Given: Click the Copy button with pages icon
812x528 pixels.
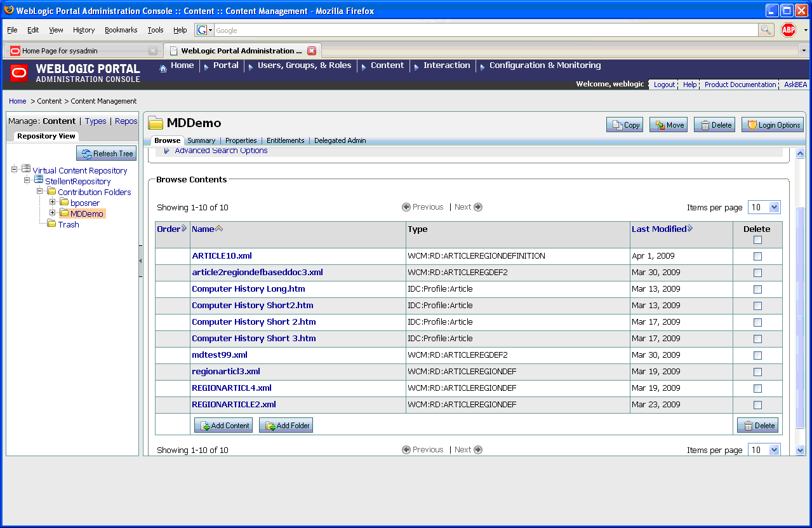Looking at the screenshot, I should 625,125.
